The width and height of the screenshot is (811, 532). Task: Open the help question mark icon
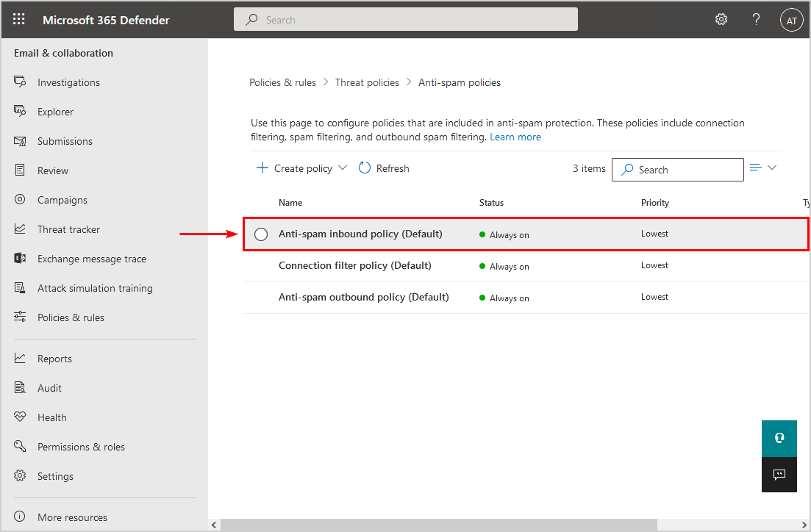pyautogui.click(x=756, y=20)
